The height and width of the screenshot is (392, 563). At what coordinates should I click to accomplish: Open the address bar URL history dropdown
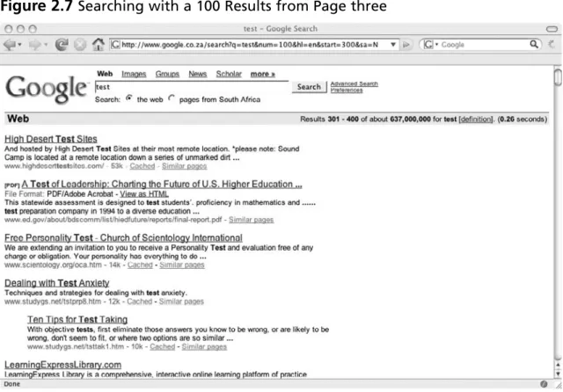point(393,45)
